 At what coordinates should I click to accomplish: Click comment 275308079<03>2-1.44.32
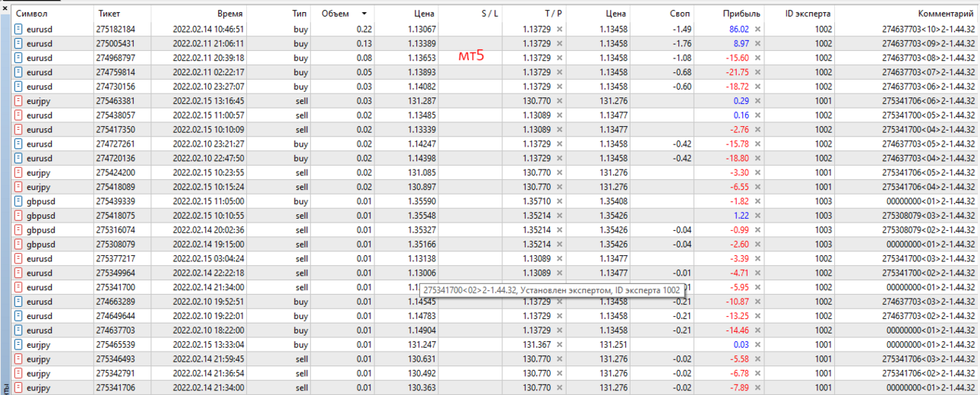click(928, 216)
